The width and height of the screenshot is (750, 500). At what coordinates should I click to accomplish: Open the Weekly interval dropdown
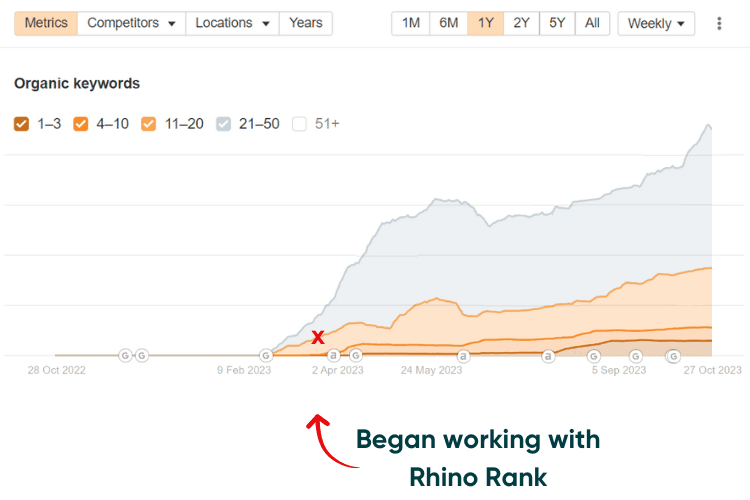point(656,23)
